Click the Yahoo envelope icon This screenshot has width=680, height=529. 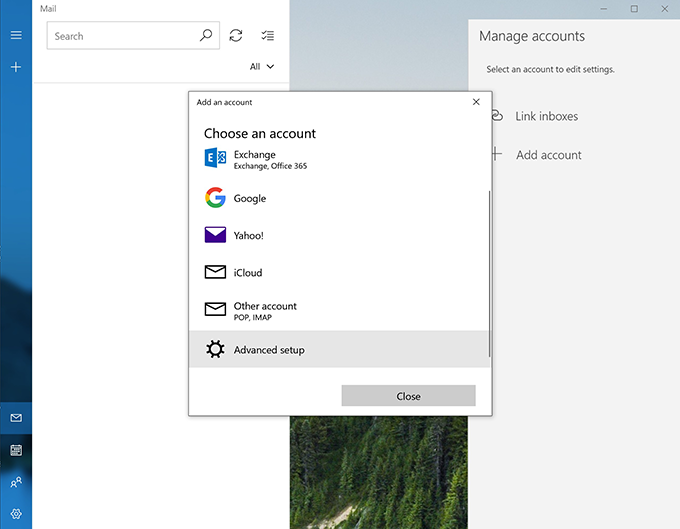click(215, 235)
